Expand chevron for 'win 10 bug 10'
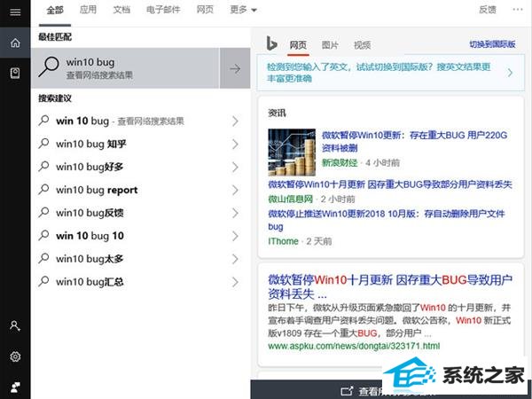This screenshot has width=532, height=399. point(235,236)
